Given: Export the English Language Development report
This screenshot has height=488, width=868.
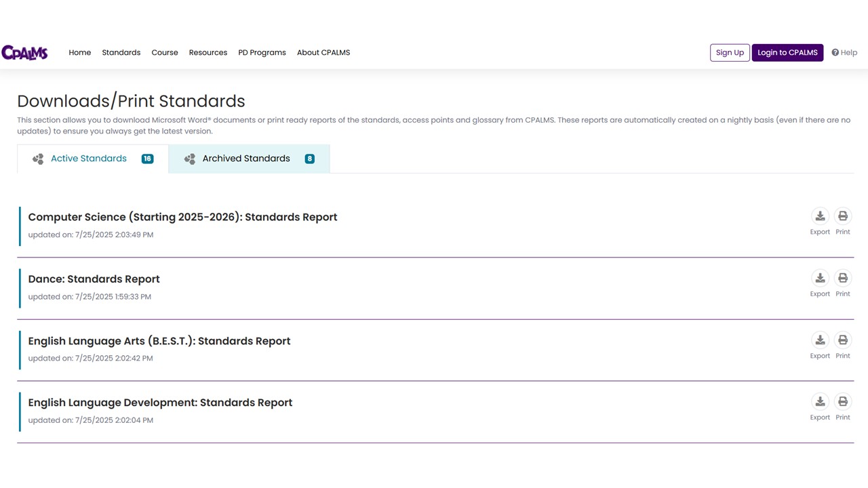Looking at the screenshot, I should [820, 401].
